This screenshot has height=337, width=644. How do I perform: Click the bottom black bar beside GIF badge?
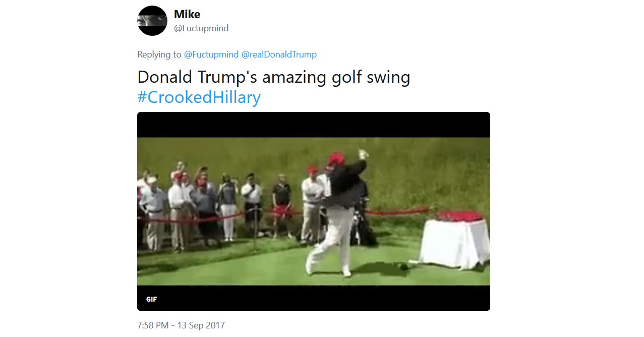point(323,298)
